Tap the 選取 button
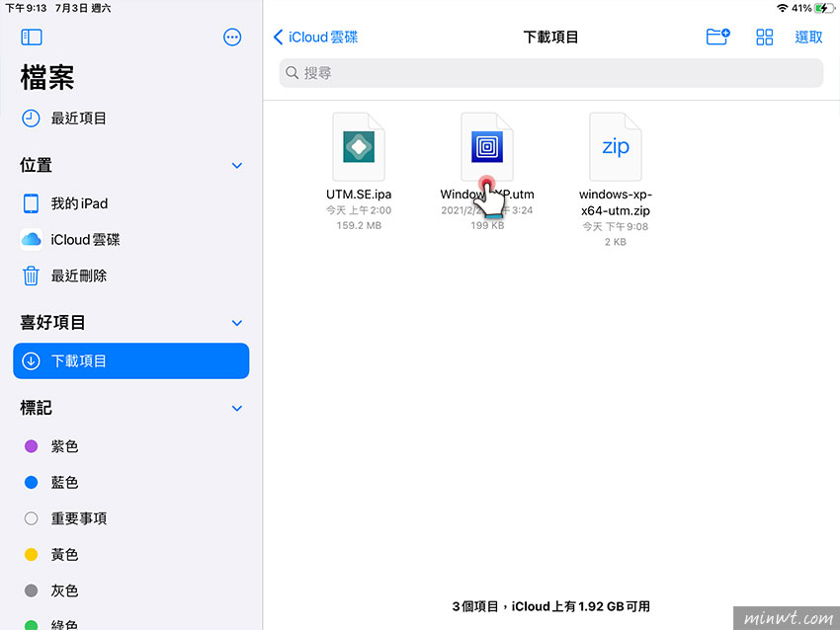840x630 pixels. coord(808,37)
